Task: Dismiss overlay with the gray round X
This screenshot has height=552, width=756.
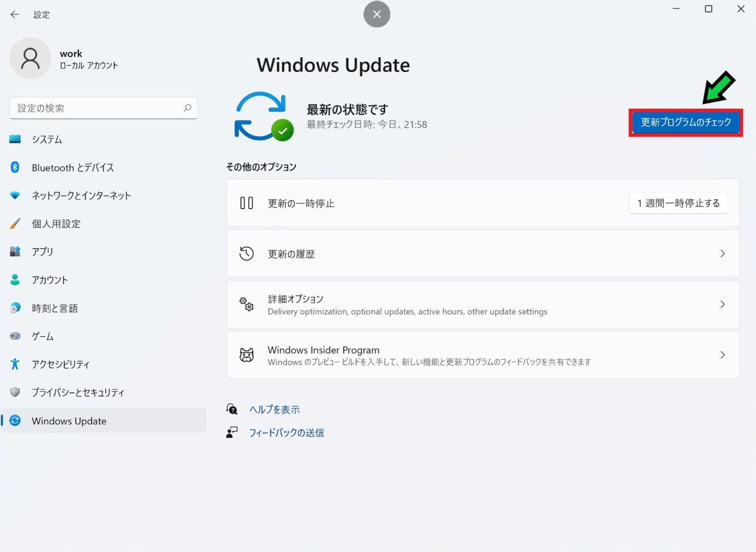Action: [x=377, y=14]
